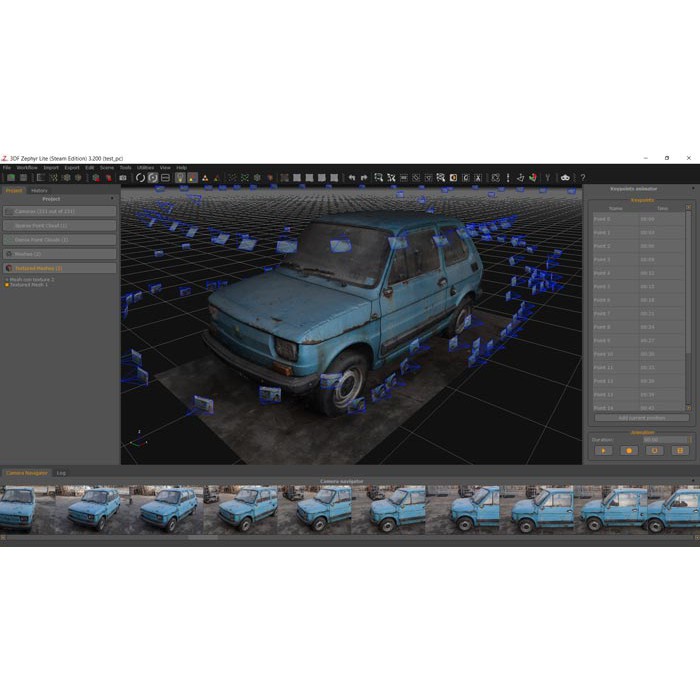This screenshot has height=700, width=700.
Task: Click the export animation grid button
Action: pyautogui.click(x=680, y=451)
